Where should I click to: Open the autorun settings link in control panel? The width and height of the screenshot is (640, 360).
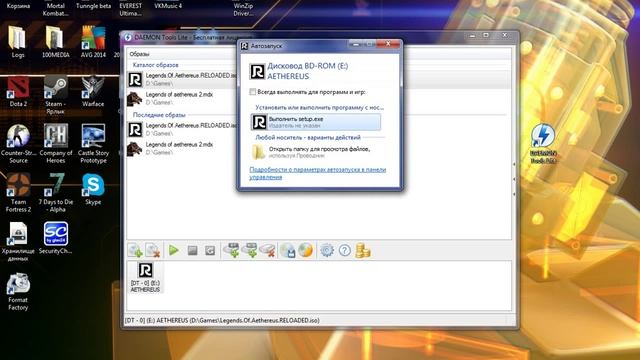pos(318,173)
